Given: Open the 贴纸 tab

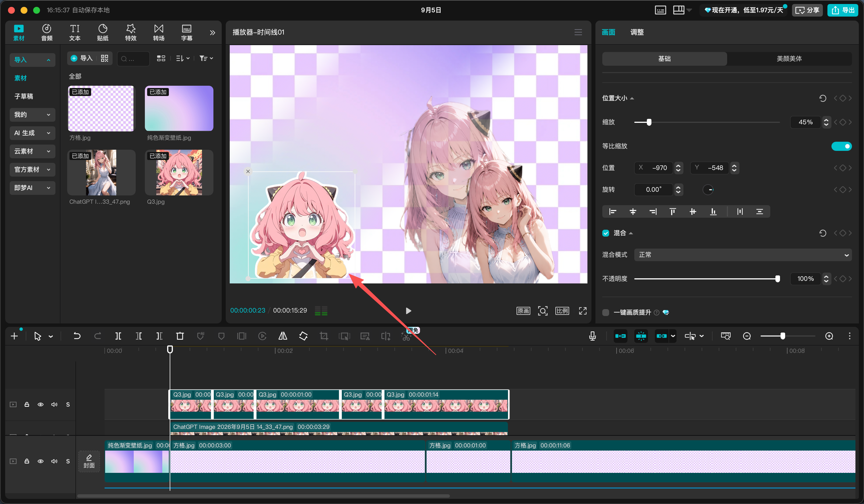Looking at the screenshot, I should 103,33.
